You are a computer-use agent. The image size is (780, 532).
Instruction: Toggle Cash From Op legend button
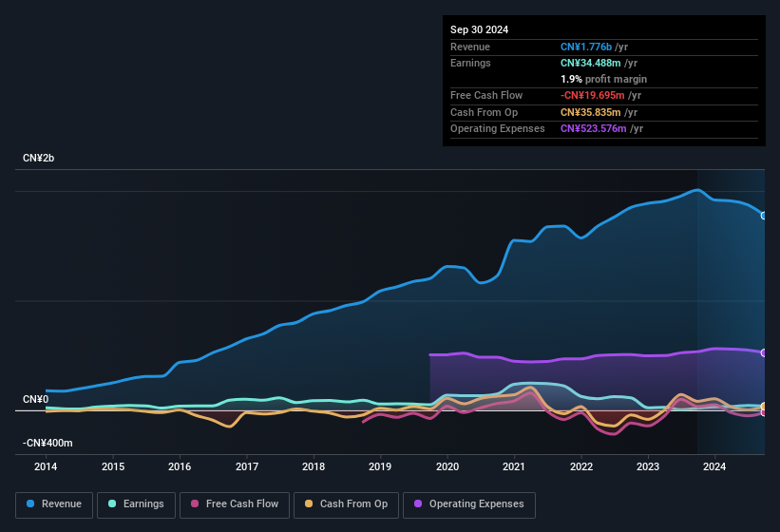click(x=347, y=504)
